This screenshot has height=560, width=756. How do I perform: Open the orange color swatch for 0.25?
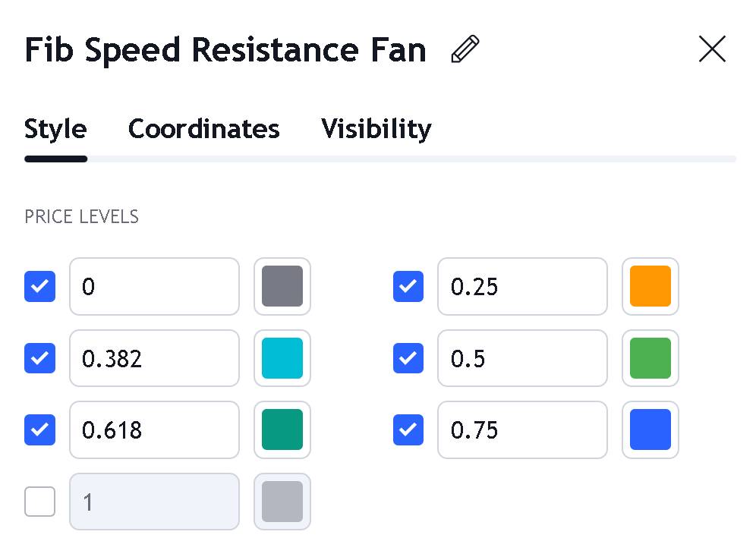click(x=650, y=287)
